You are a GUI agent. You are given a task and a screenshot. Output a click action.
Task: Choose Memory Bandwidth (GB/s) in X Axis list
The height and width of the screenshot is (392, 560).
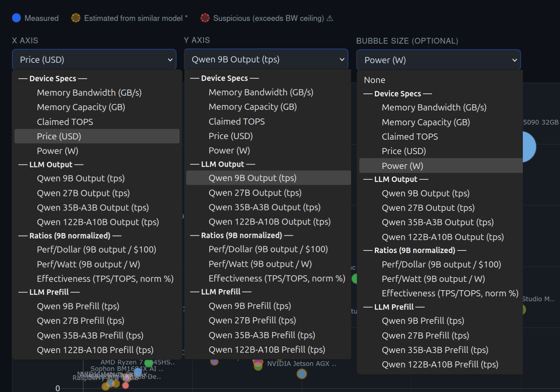(89, 93)
